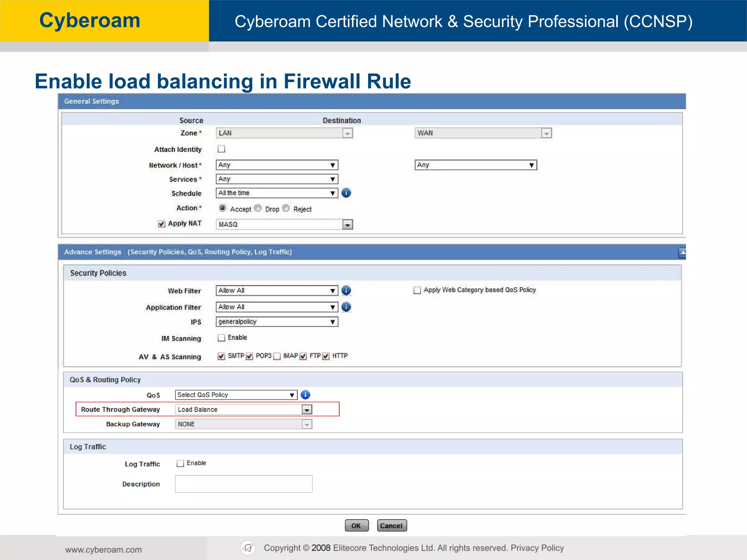Open the Privacy Policy link
747x560 pixels.
click(x=537, y=548)
